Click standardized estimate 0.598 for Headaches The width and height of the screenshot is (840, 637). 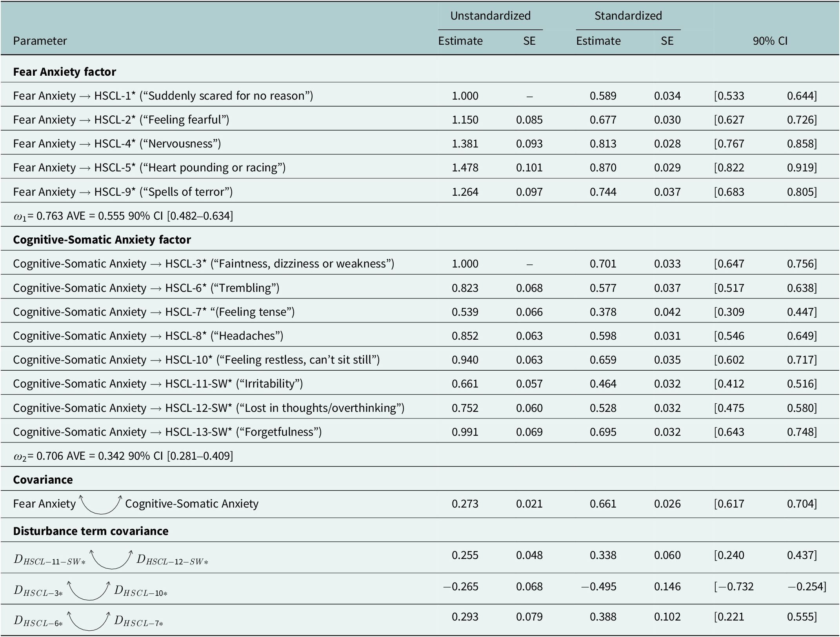click(x=603, y=336)
